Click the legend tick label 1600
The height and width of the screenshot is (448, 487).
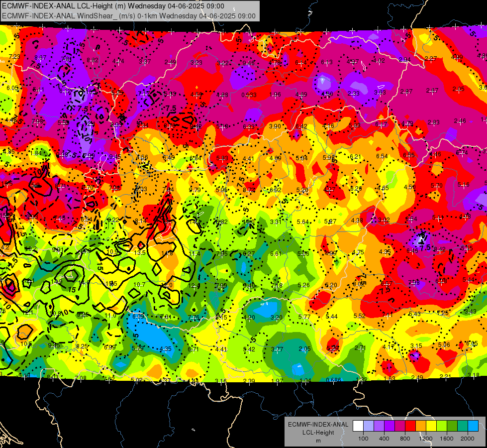447,439
